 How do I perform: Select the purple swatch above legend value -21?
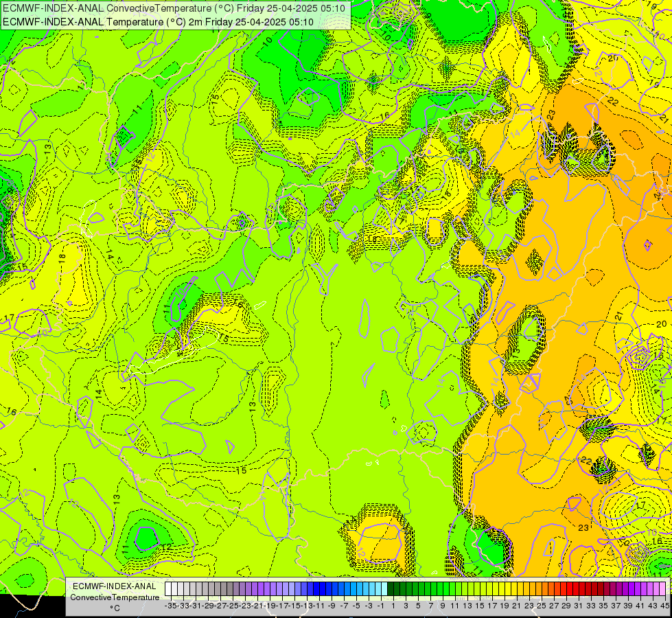point(255,588)
